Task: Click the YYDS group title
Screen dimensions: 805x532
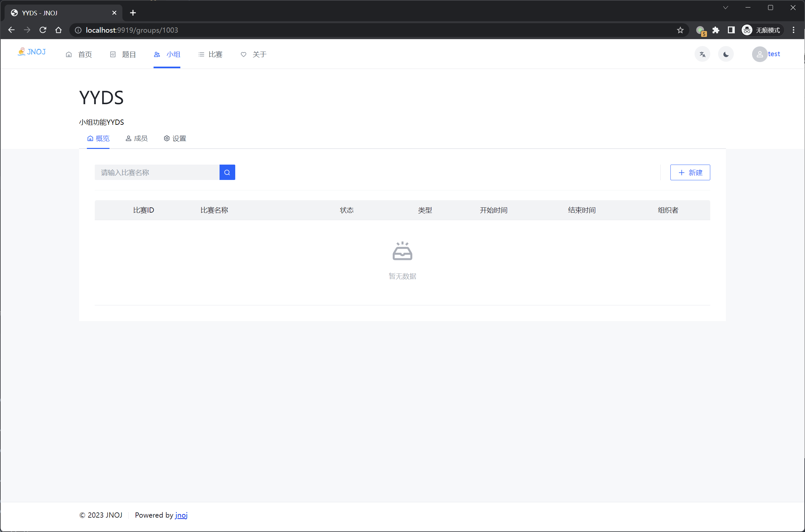Action: pos(102,98)
